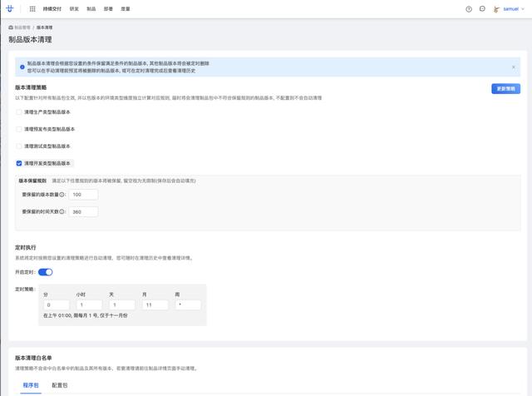532x396 pixels.
Task: Click info icon next to 要保留的版本数量
Action: [x=62, y=195]
